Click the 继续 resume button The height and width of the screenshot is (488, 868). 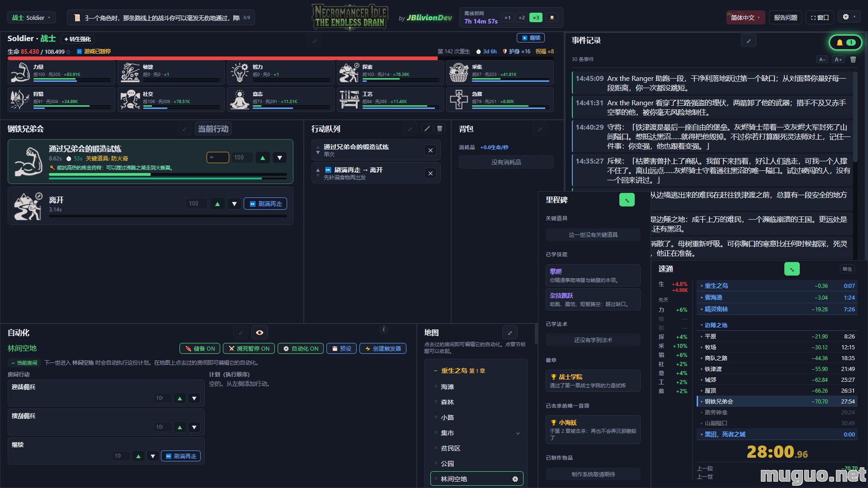531,38
